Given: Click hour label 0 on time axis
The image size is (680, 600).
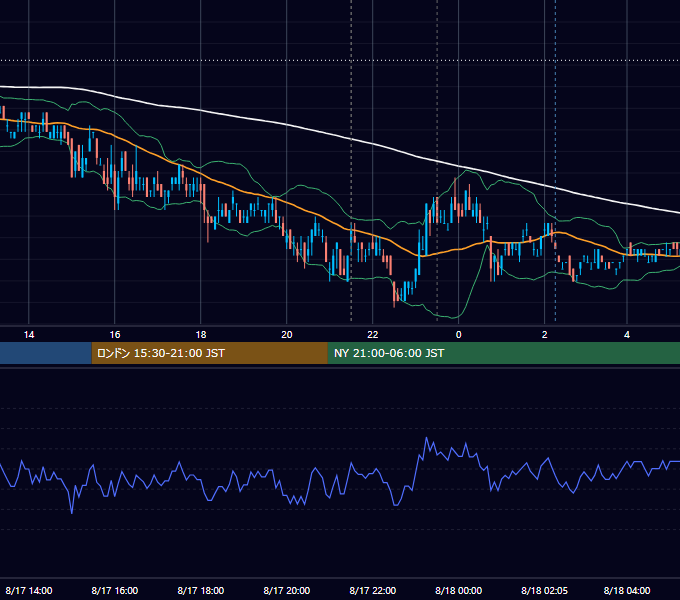Looking at the screenshot, I should click(458, 335).
